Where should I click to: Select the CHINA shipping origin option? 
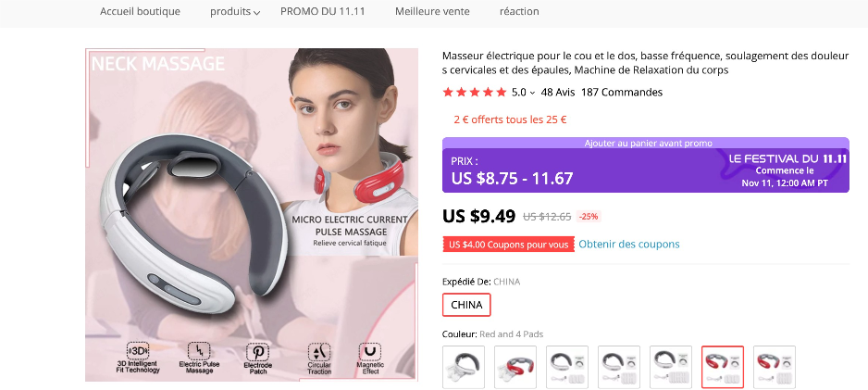[466, 305]
